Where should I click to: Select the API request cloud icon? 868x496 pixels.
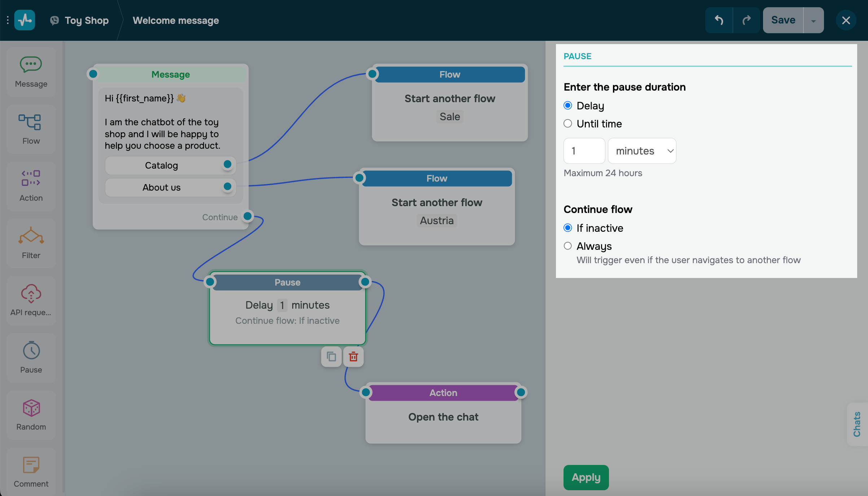coord(31,293)
